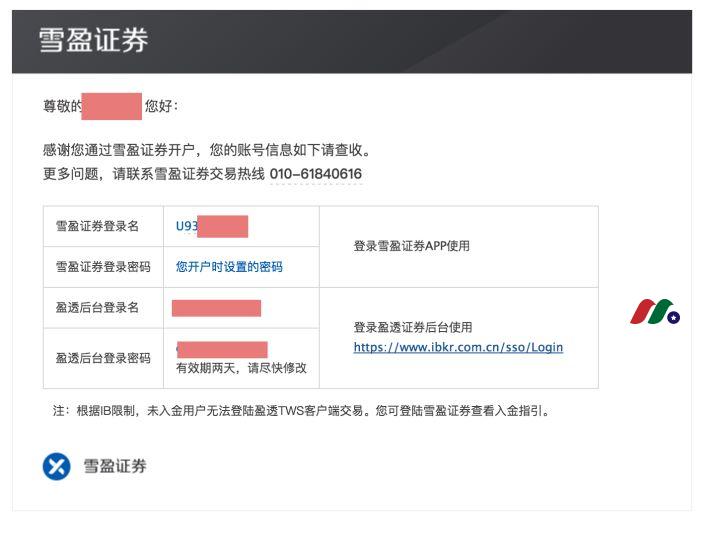Click 登录盈透证券后台使用 text
Viewport: 720px width, 542px height.
click(x=413, y=327)
